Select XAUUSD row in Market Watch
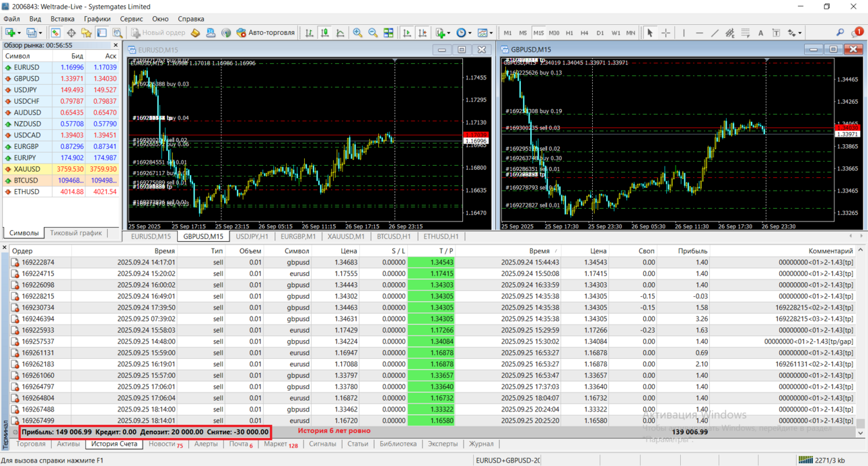 61,169
